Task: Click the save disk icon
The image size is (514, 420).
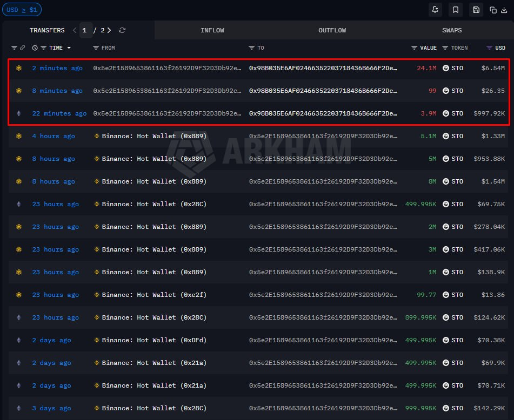Action: pos(476,10)
